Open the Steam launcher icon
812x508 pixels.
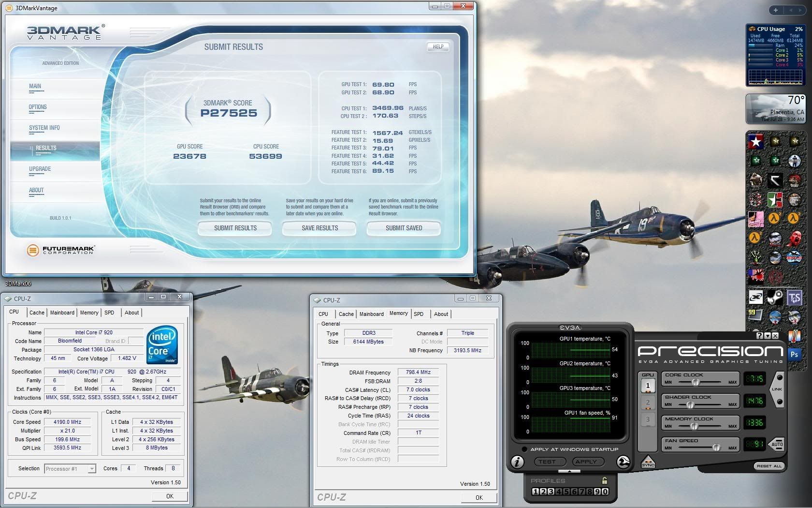(x=775, y=298)
